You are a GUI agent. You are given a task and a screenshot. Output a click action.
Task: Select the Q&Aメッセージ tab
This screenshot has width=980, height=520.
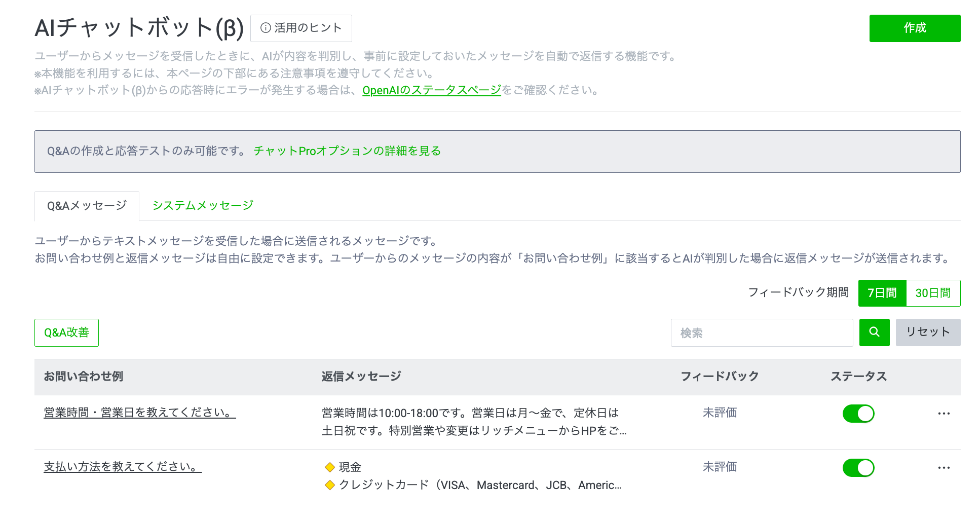click(x=87, y=206)
